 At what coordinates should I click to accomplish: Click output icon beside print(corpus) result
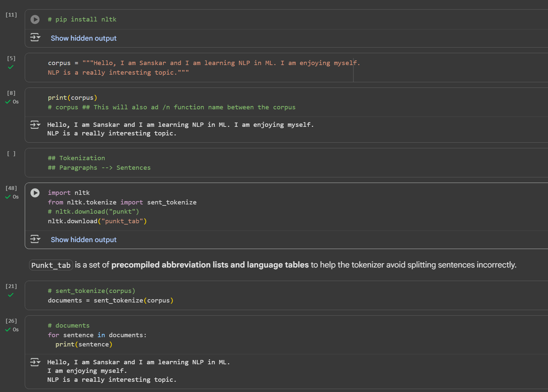35,125
